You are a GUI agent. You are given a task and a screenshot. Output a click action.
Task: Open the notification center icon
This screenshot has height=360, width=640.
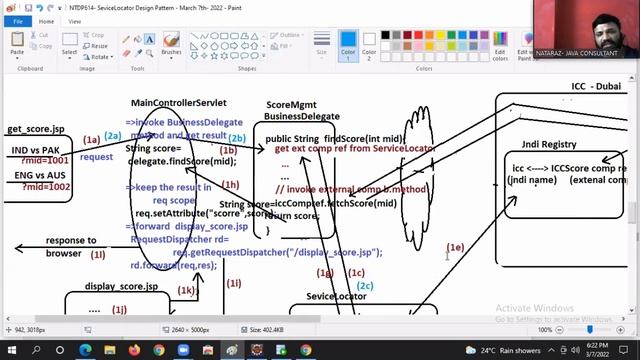click(623, 350)
